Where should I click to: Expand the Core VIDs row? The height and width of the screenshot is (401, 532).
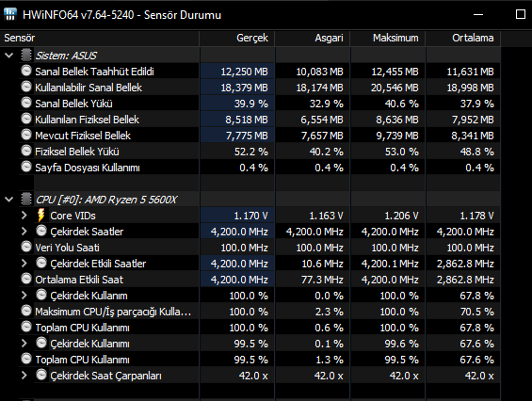click(x=24, y=216)
